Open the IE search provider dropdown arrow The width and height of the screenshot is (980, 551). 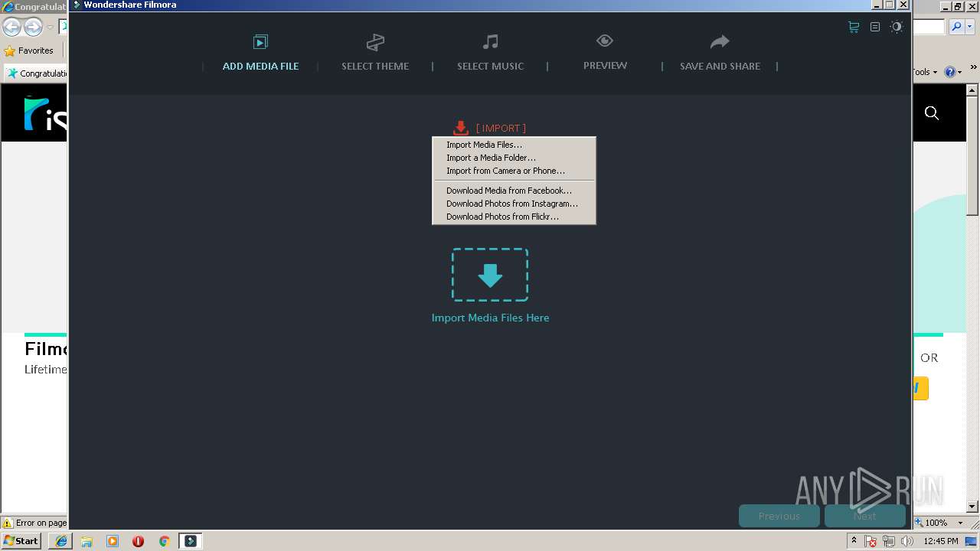click(969, 27)
